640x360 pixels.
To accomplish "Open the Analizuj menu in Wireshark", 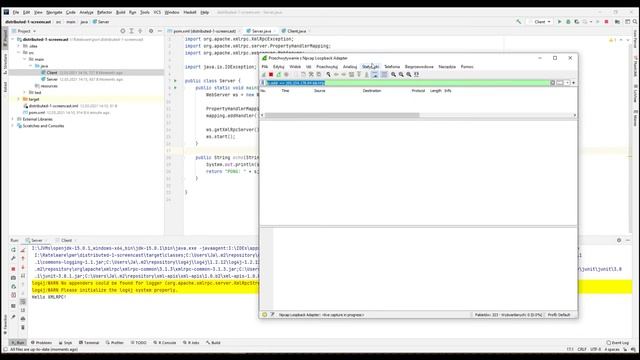I will [350, 67].
